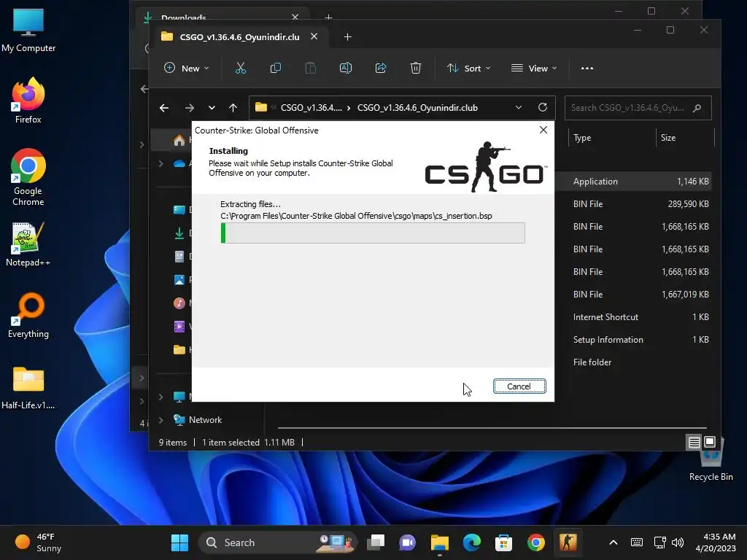
Task: Switch to large thumbnails view layout
Action: point(710,443)
